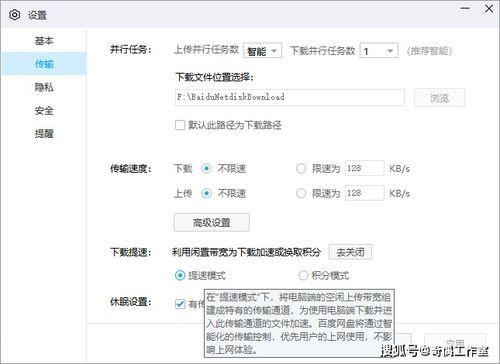Select the 积分模式 radio button
The image size is (500, 364).
pos(303,275)
